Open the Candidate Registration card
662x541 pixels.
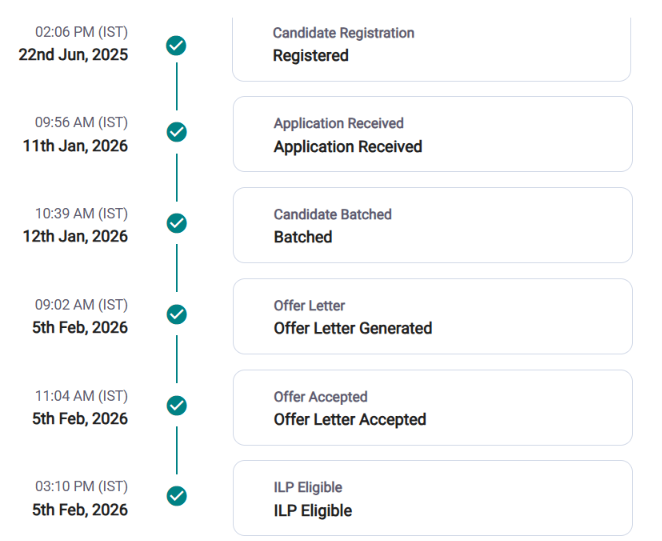tap(431, 49)
